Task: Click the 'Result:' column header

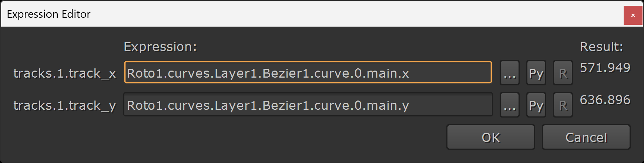Action: [x=601, y=47]
